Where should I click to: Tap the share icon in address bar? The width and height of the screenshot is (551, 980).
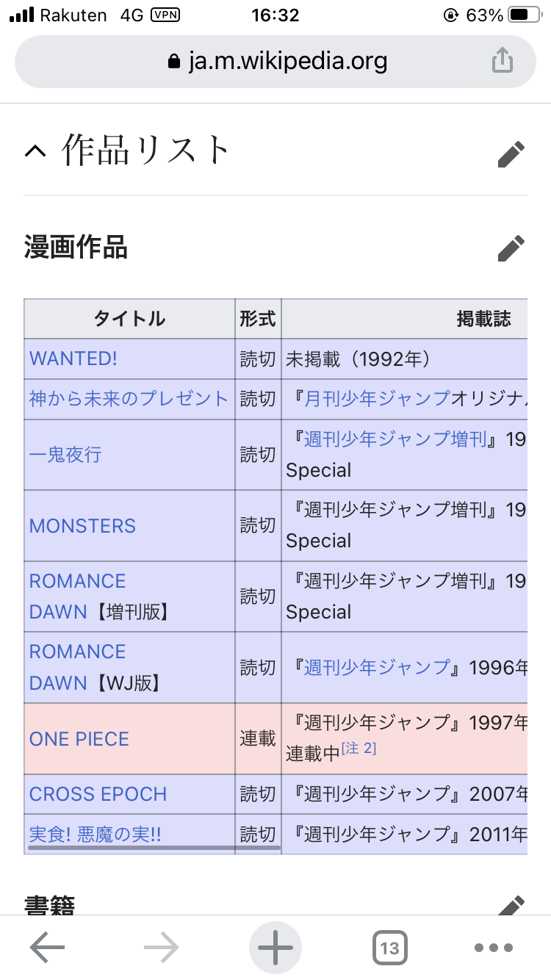tap(502, 60)
